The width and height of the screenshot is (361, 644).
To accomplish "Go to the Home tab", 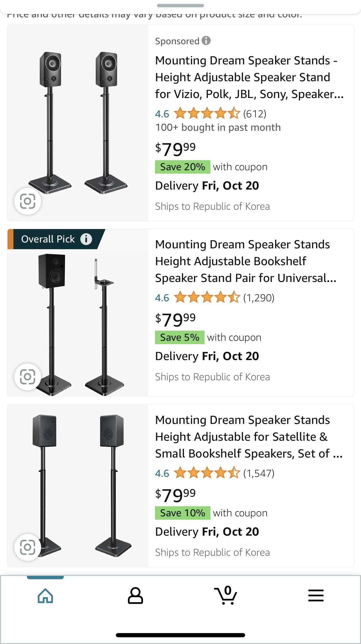I will click(45, 595).
